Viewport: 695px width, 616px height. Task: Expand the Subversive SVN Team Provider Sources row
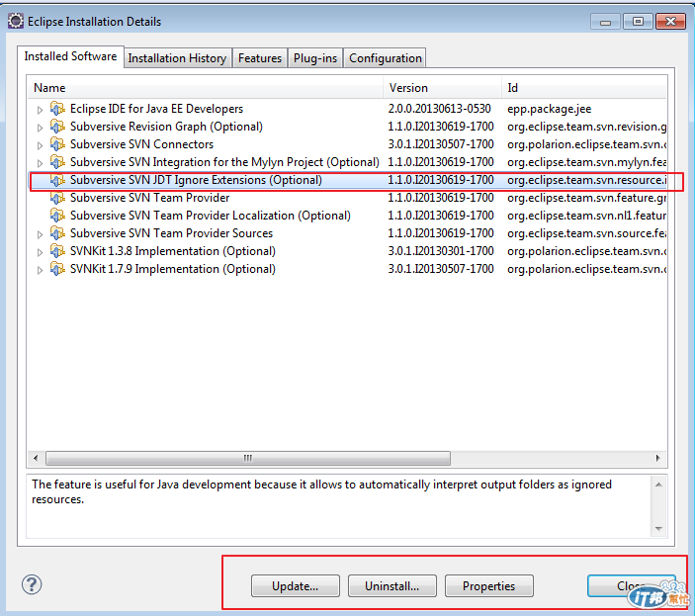(x=40, y=234)
